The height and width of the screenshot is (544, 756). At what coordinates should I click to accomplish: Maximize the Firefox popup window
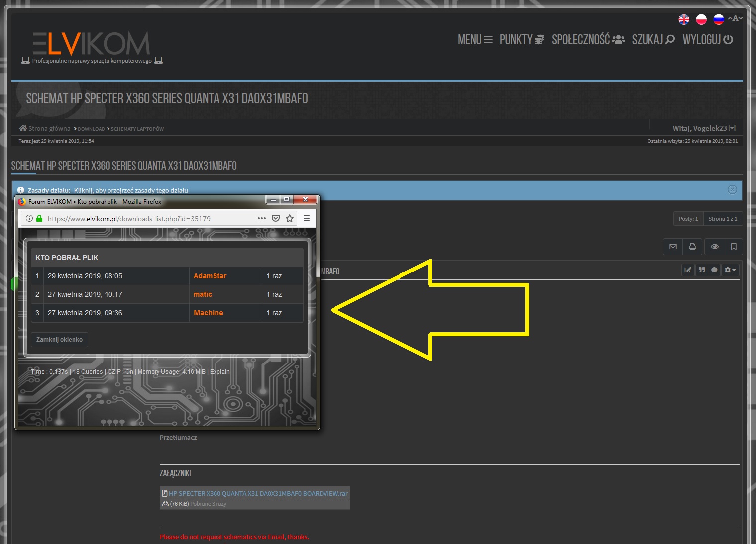[x=287, y=199]
